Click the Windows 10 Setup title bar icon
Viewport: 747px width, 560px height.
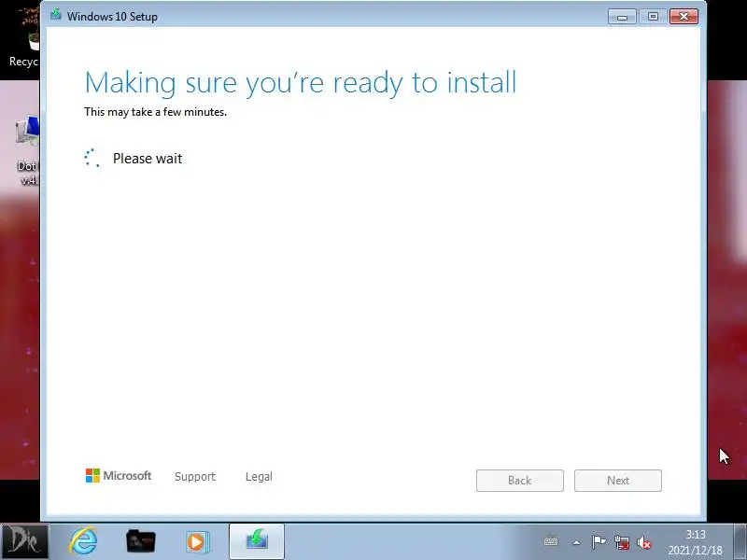56,14
